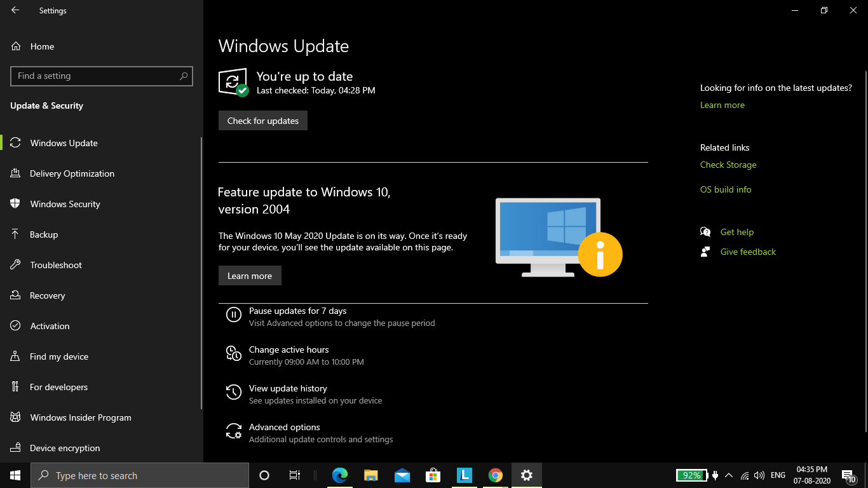The height and width of the screenshot is (488, 868).
Task: Click the back arrow in Settings
Action: coord(15,10)
